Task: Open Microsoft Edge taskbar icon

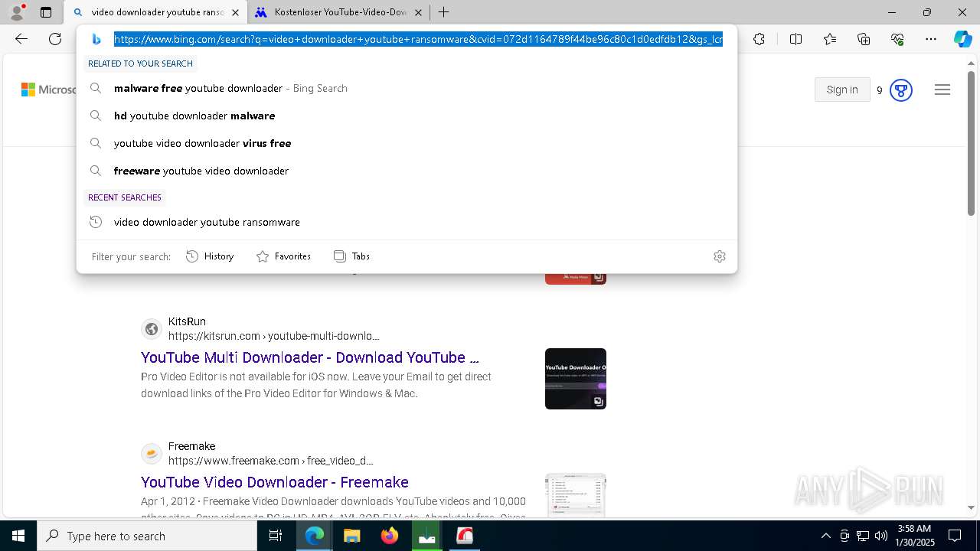Action: pyautogui.click(x=315, y=536)
